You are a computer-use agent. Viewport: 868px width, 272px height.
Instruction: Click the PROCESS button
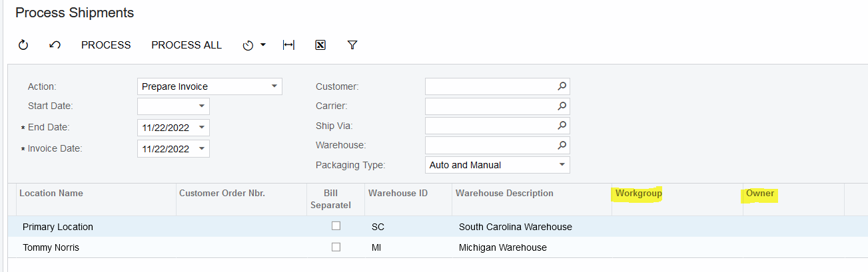106,45
